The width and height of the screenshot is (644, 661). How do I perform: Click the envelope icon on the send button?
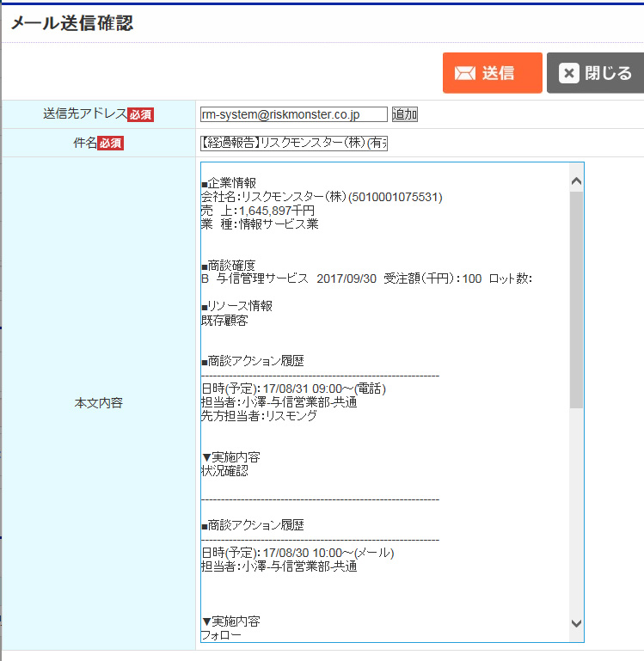(465, 73)
